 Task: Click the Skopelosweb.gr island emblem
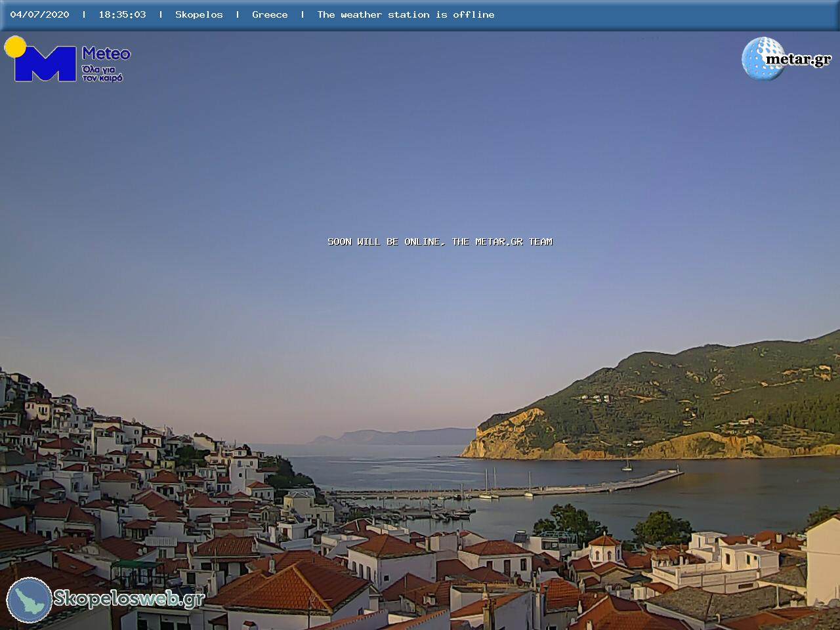point(29,600)
